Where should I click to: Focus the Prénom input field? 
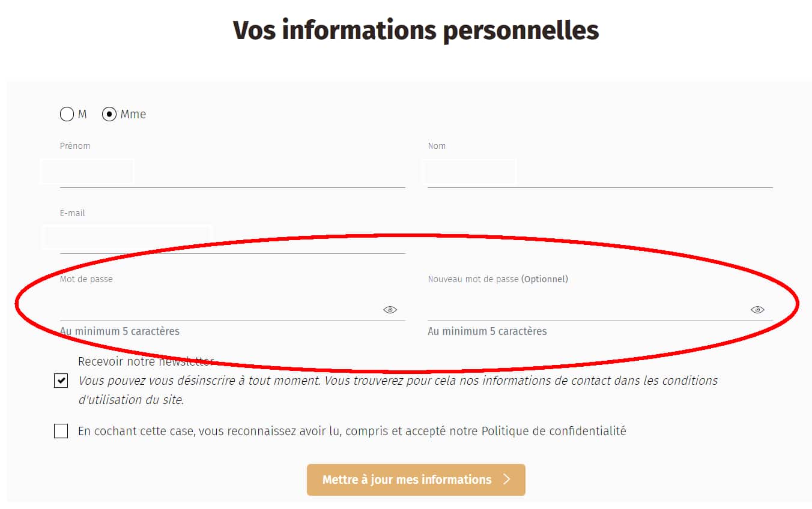coord(232,174)
